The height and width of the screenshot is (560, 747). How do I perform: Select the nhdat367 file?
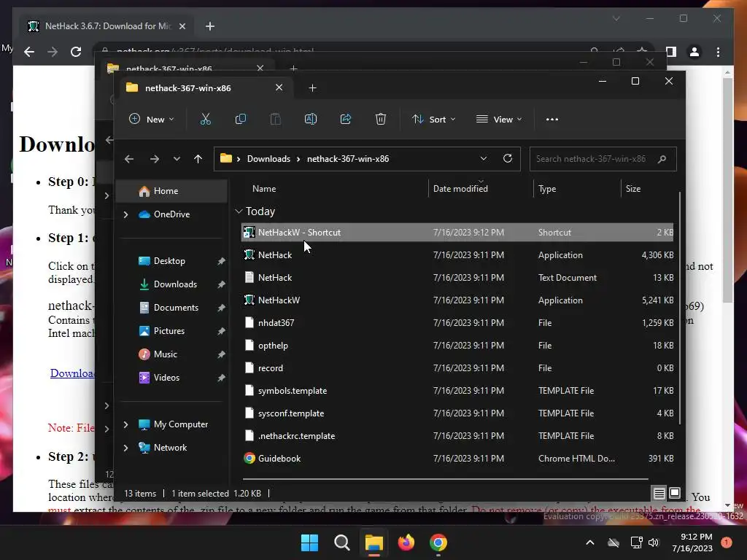(457, 323)
